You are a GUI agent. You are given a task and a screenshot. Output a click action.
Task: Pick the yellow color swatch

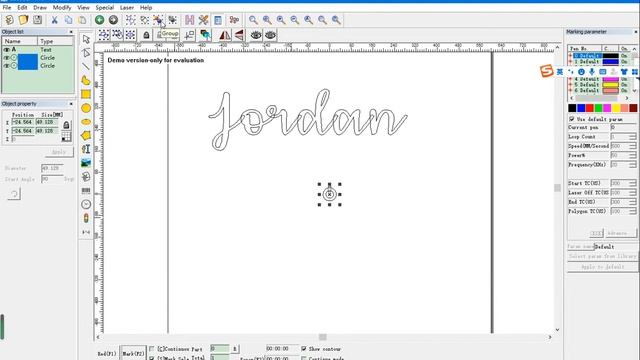pos(616,108)
